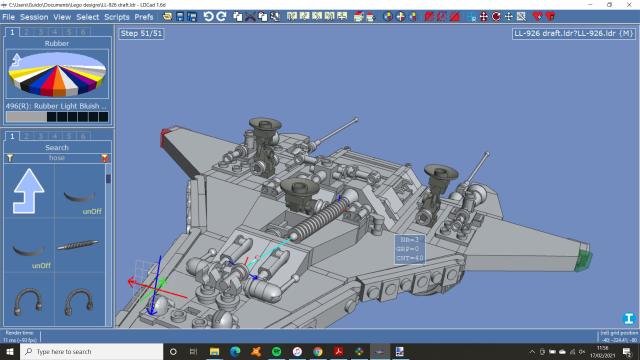Toggle the blue I info button
Image resolution: width=640 pixels, height=360 pixels.
pyautogui.click(x=629, y=318)
